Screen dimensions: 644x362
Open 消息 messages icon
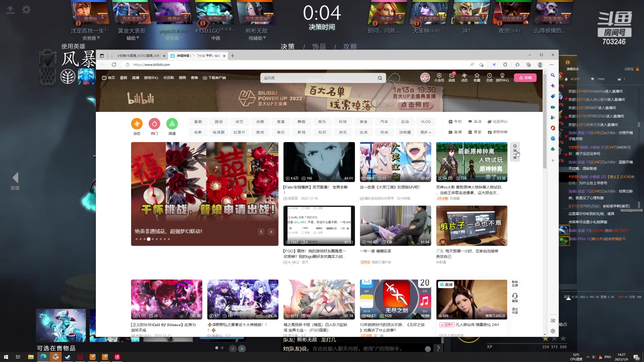pyautogui.click(x=452, y=77)
